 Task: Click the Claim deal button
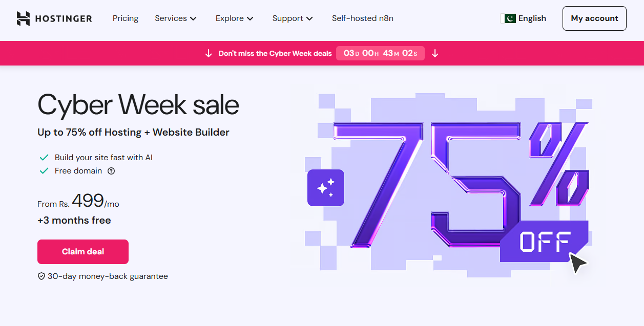click(82, 251)
